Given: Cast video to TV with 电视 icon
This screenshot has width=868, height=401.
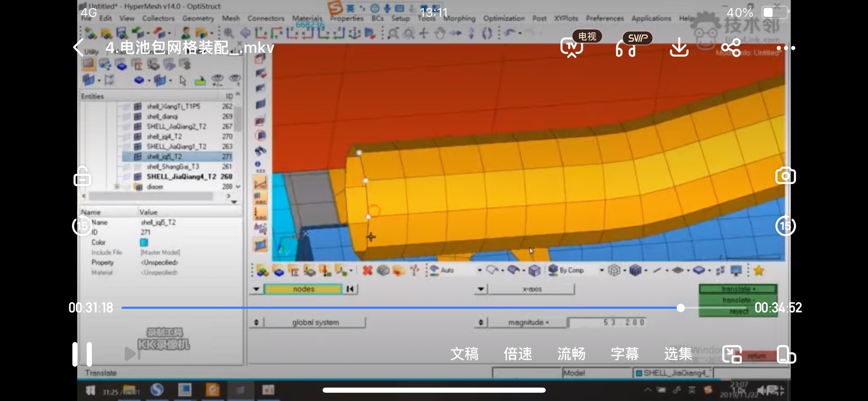Looking at the screenshot, I should [x=572, y=48].
